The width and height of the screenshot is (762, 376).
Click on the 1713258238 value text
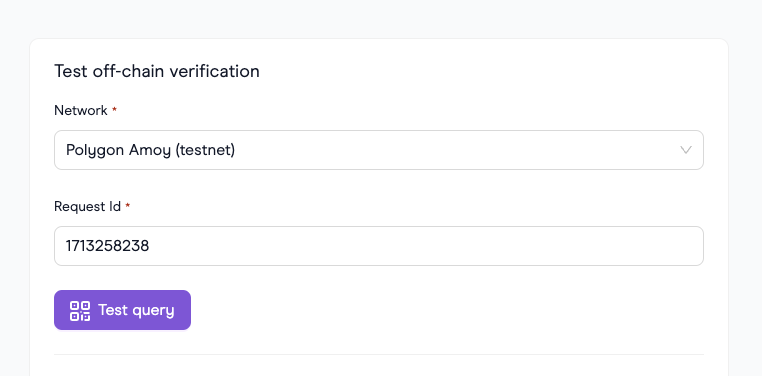(107, 246)
